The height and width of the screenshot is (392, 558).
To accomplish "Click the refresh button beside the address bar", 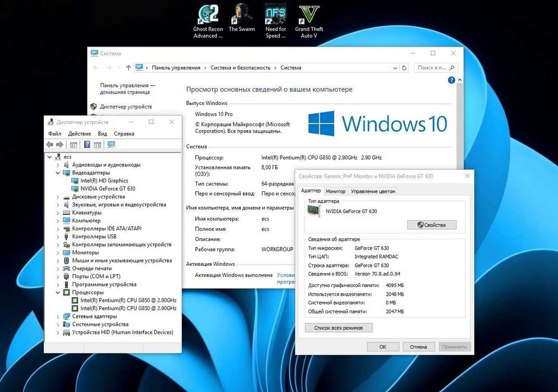I will (x=404, y=68).
